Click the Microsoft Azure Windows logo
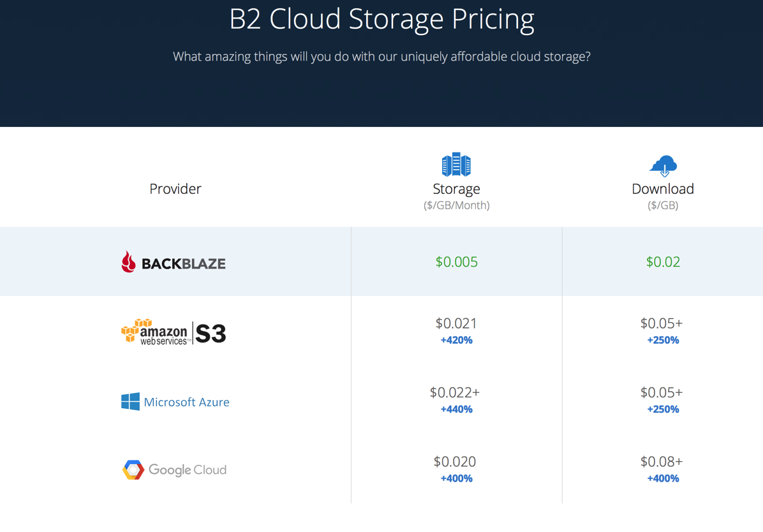The image size is (763, 532). point(130,401)
